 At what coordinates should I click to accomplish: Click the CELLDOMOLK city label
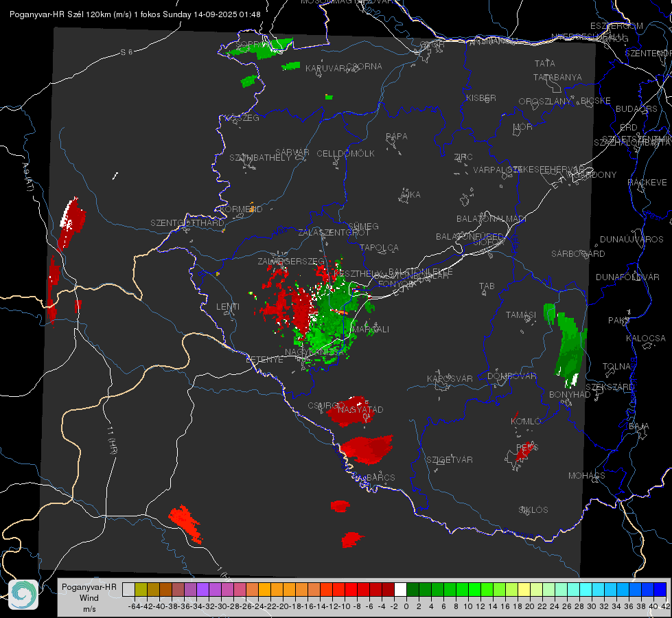tap(346, 154)
